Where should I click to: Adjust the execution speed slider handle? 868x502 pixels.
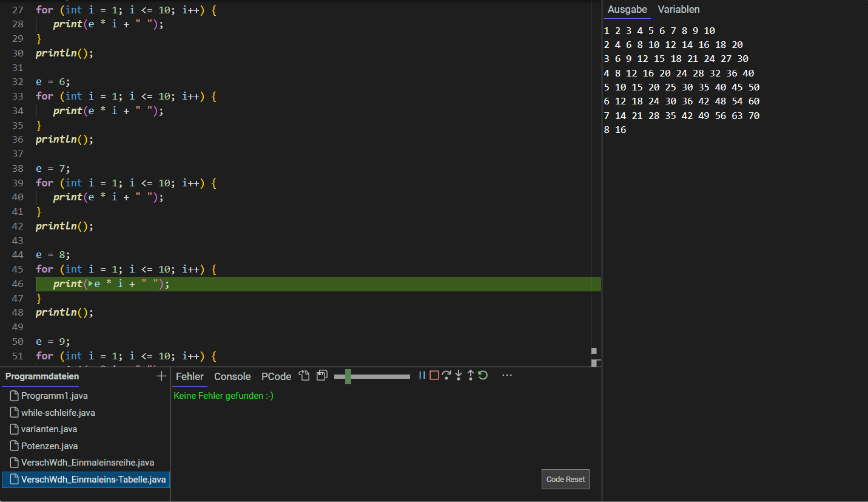coord(348,376)
